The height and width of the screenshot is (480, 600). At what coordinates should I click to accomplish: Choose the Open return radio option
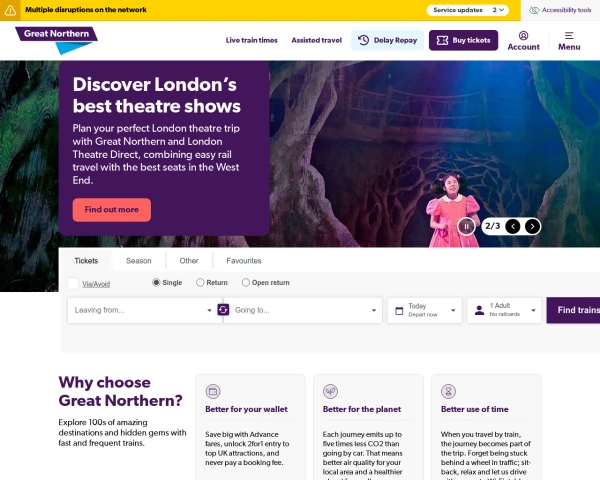click(x=246, y=282)
